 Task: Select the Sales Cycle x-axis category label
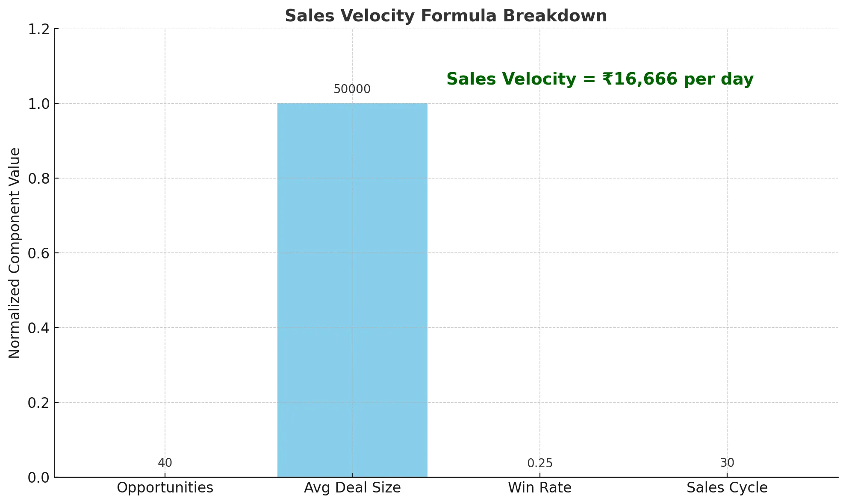pos(727,488)
